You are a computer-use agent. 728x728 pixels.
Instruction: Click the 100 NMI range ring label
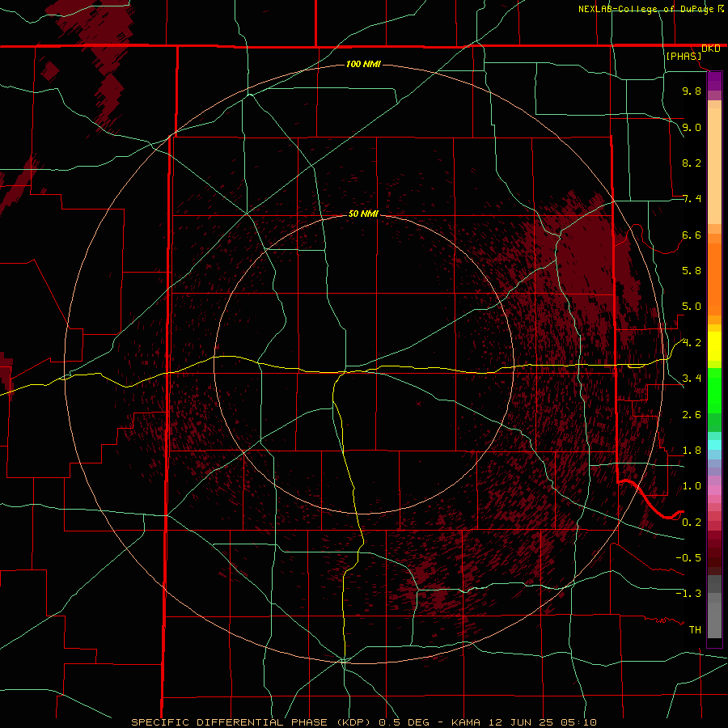pyautogui.click(x=363, y=64)
